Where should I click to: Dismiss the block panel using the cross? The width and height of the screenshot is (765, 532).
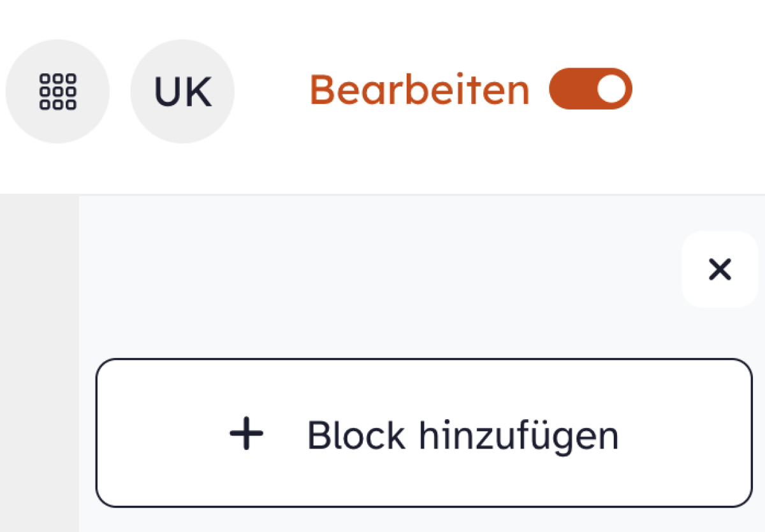(x=720, y=270)
